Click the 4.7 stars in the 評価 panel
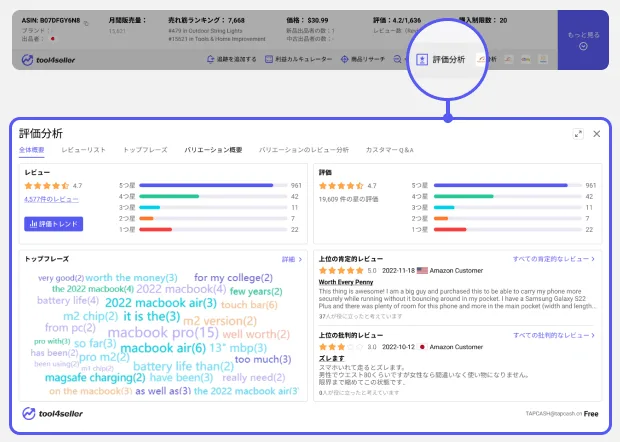 (341, 185)
